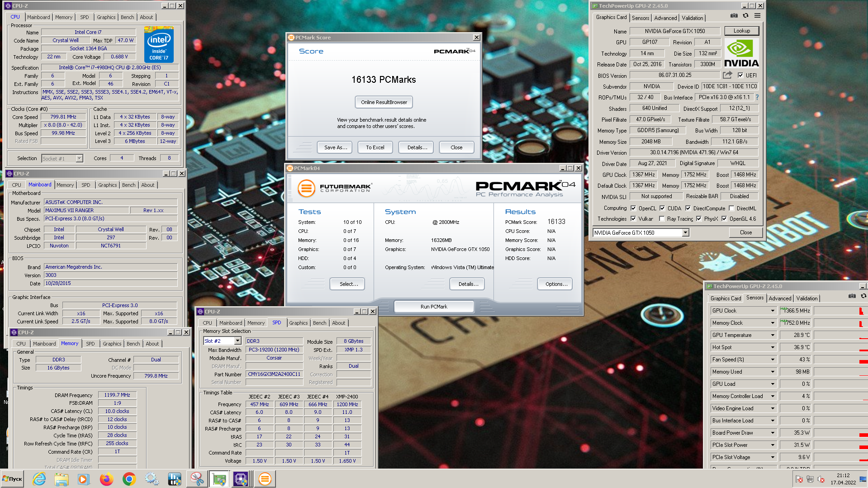Viewport: 868px width, 488px height.
Task: Open the HWiNFO-style bar chart taskbar icon
Action: [x=174, y=479]
